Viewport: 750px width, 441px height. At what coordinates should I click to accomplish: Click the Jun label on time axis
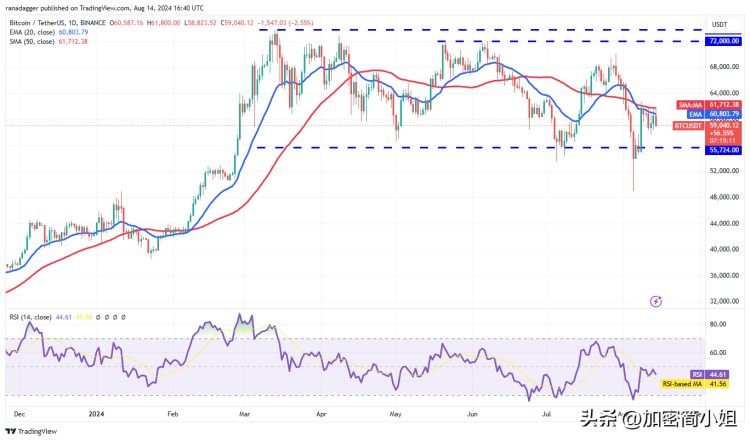pyautogui.click(x=472, y=414)
